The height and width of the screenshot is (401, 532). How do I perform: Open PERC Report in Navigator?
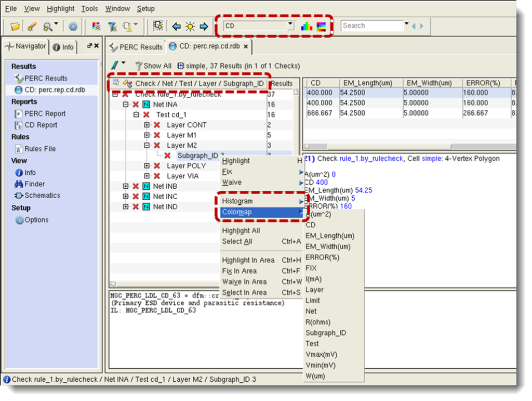coord(40,114)
